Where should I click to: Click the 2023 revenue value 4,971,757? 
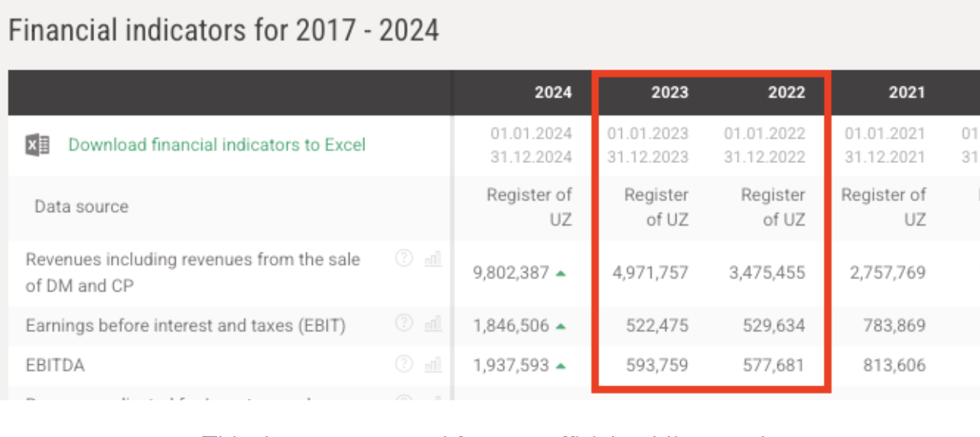(x=650, y=272)
